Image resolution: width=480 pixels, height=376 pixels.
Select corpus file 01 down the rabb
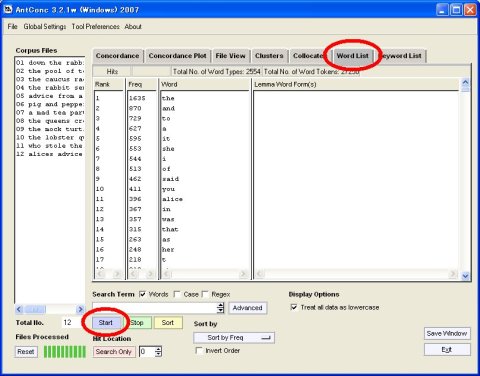pyautogui.click(x=50, y=63)
